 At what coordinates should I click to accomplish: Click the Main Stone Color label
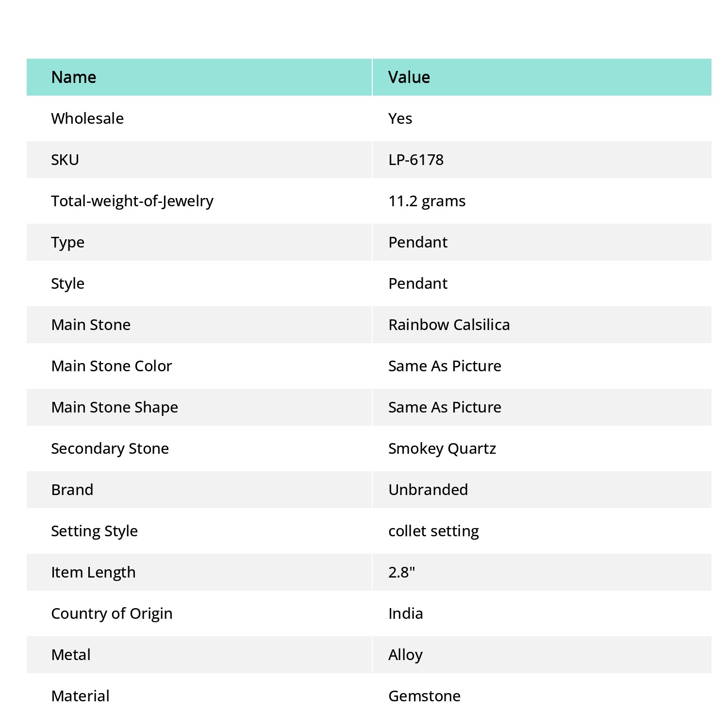click(112, 366)
